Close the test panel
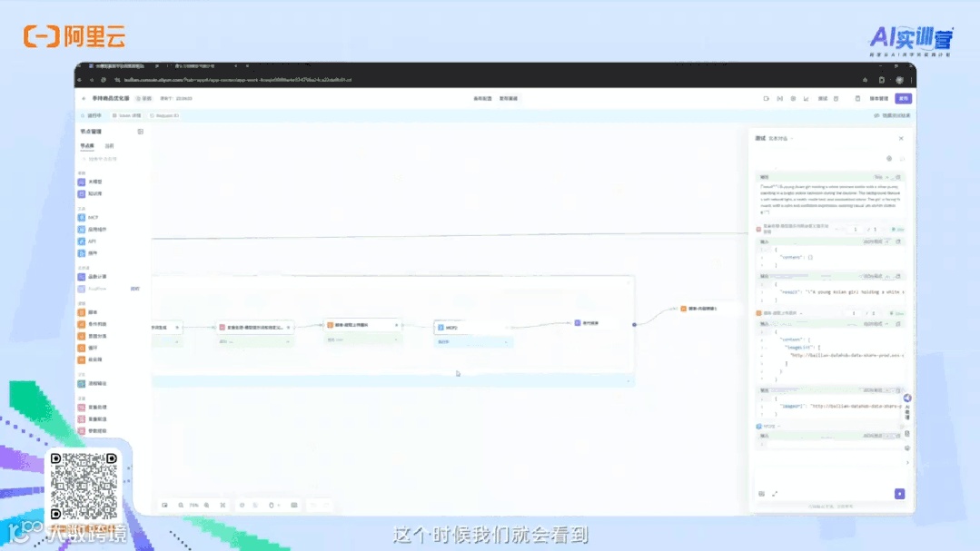The width and height of the screenshot is (980, 551). click(901, 139)
